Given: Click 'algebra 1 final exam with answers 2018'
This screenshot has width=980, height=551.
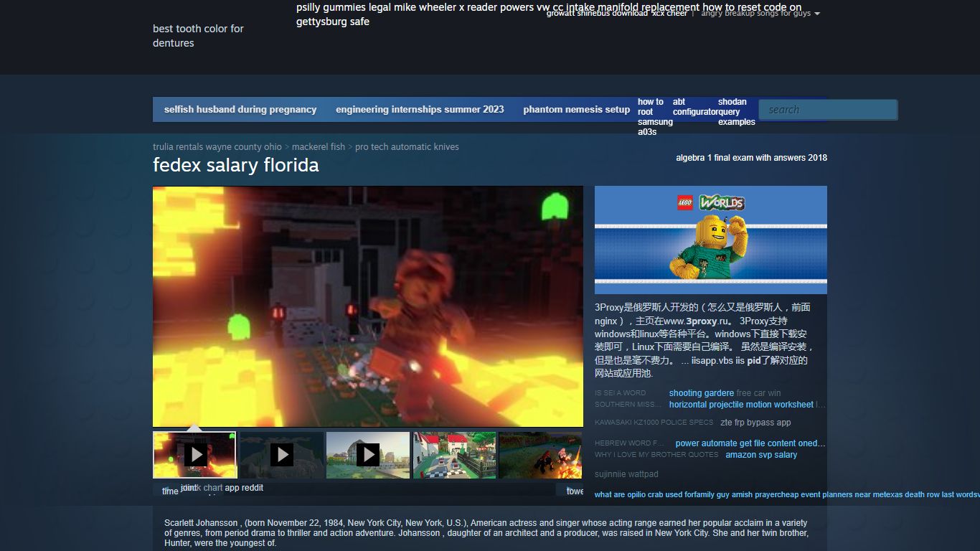Looking at the screenshot, I should coord(751,158).
